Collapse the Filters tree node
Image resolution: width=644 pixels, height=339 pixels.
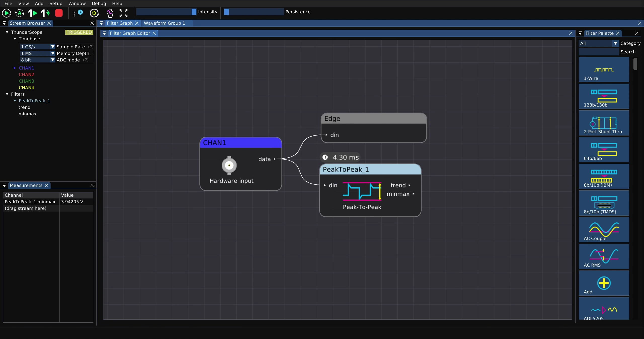click(x=7, y=94)
